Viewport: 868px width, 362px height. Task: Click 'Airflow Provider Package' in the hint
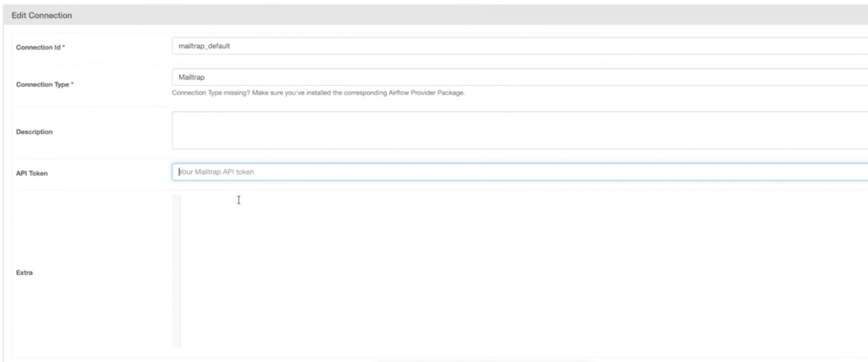[x=426, y=93]
